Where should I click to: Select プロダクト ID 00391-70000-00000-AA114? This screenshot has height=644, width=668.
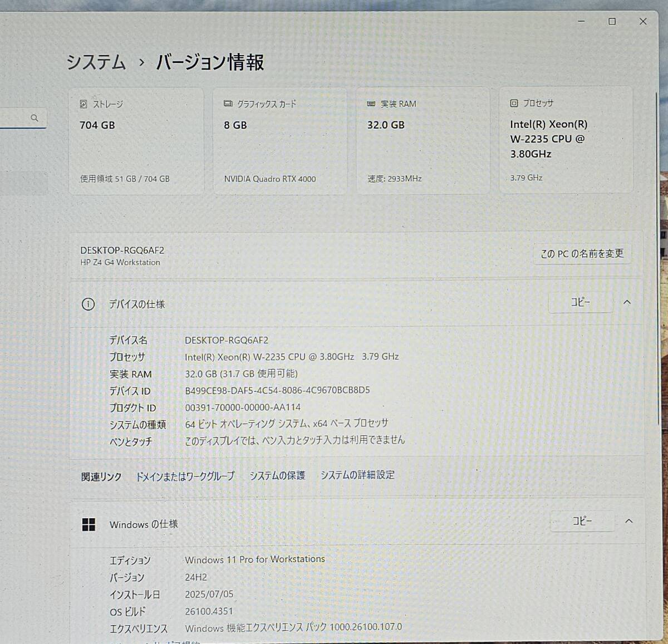[x=243, y=407]
